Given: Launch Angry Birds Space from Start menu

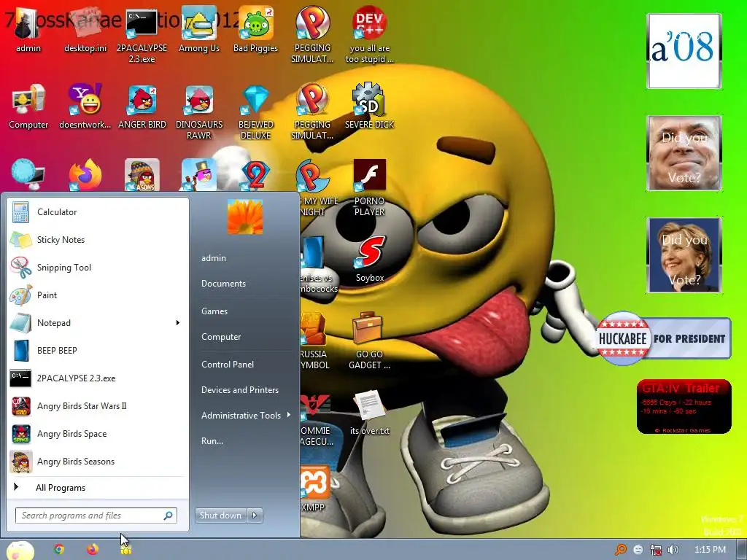Looking at the screenshot, I should click(x=97, y=434).
